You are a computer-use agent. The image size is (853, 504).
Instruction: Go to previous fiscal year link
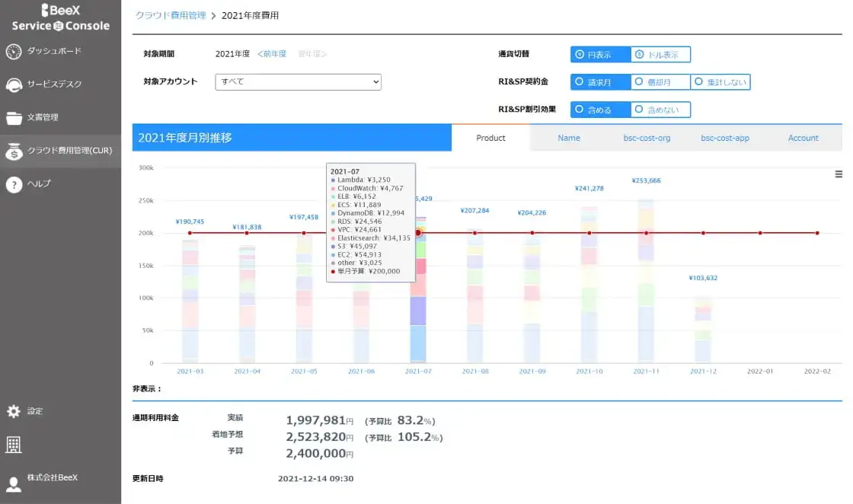(272, 54)
